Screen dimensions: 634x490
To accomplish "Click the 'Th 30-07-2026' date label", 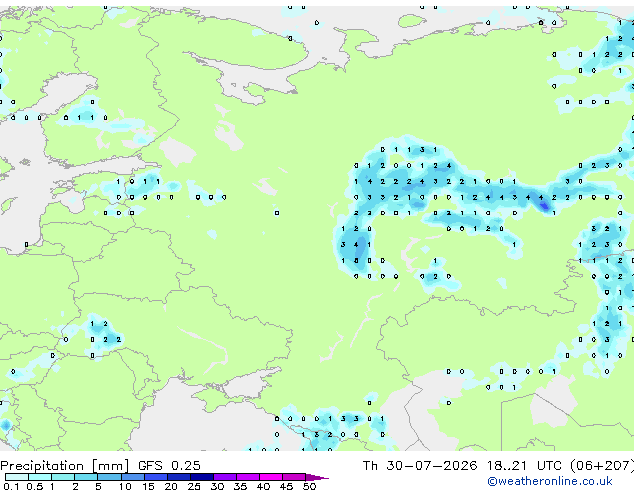I will 420,466.
